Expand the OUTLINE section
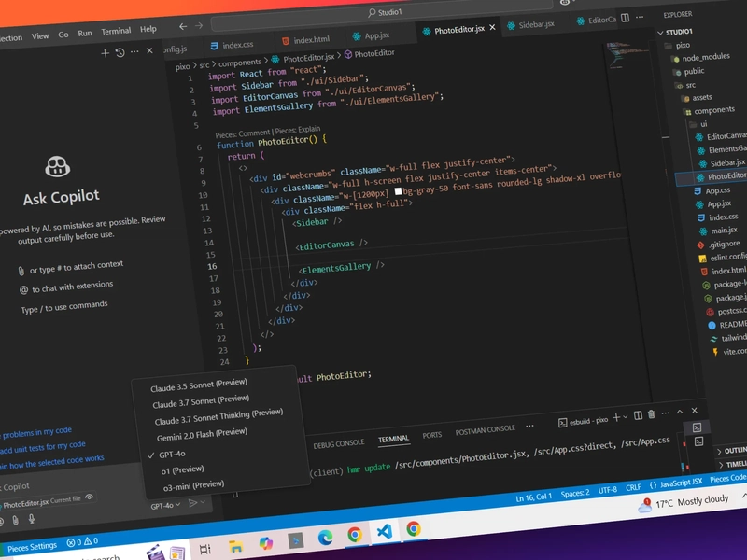Screen dimensions: 747x560 733,450
